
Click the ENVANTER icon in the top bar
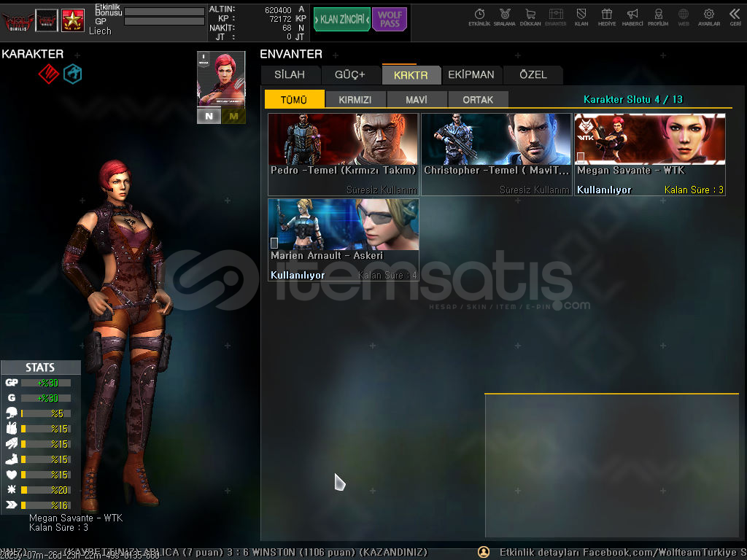(555, 17)
